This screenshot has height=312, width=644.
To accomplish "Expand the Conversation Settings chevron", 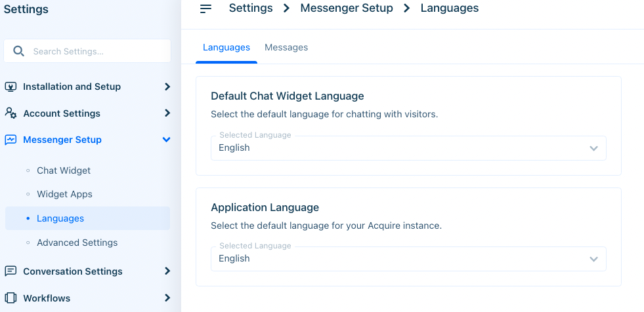I will click(x=167, y=271).
